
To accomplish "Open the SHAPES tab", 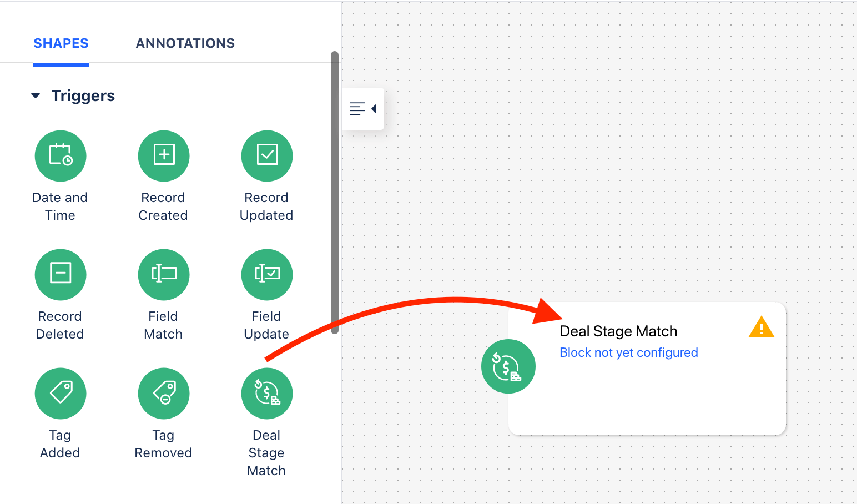I will tap(61, 43).
